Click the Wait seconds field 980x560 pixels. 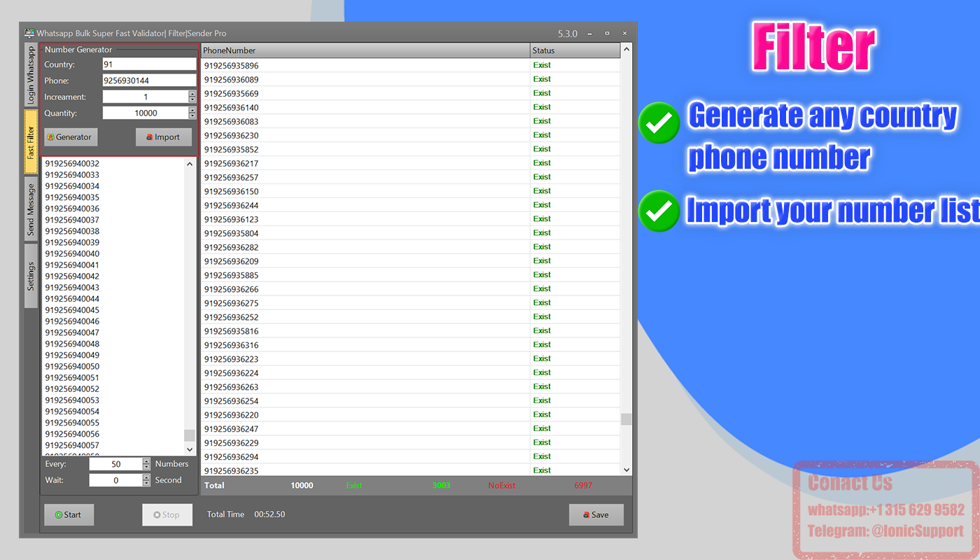tap(115, 480)
